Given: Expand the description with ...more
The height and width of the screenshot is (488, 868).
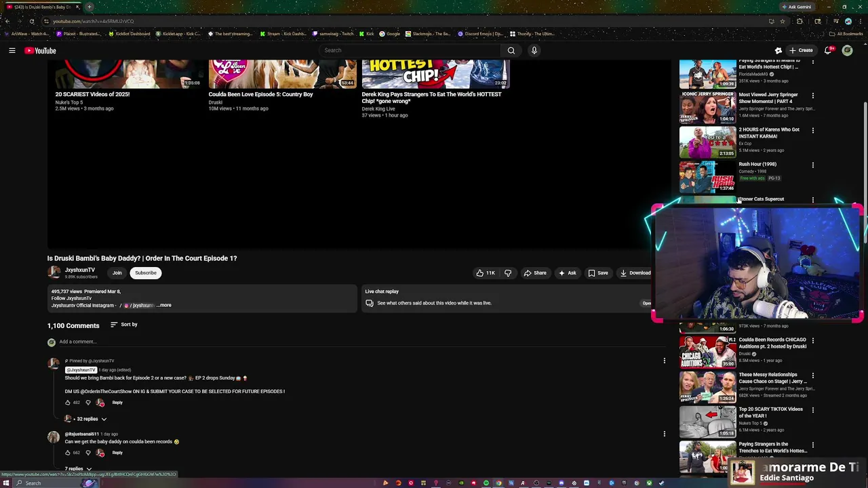Looking at the screenshot, I should pos(163,305).
